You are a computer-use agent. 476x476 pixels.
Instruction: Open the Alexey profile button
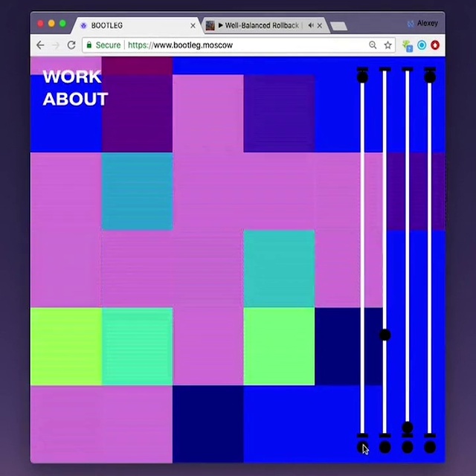(422, 23)
